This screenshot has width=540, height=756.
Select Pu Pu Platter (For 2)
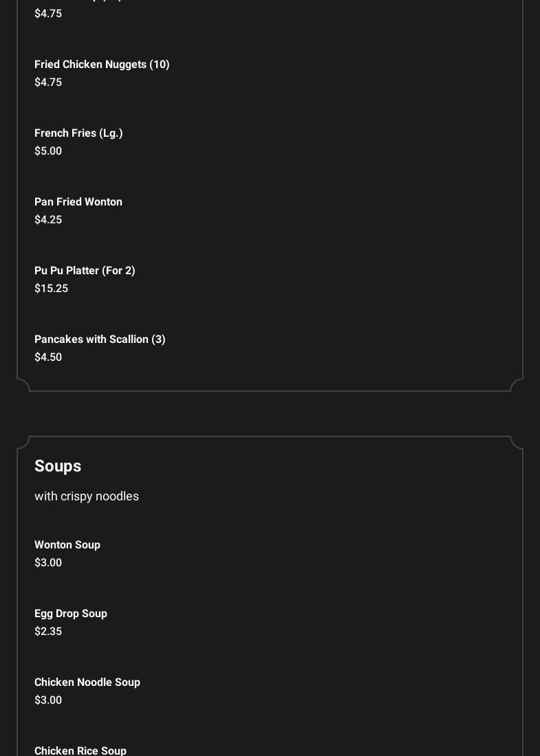point(85,271)
